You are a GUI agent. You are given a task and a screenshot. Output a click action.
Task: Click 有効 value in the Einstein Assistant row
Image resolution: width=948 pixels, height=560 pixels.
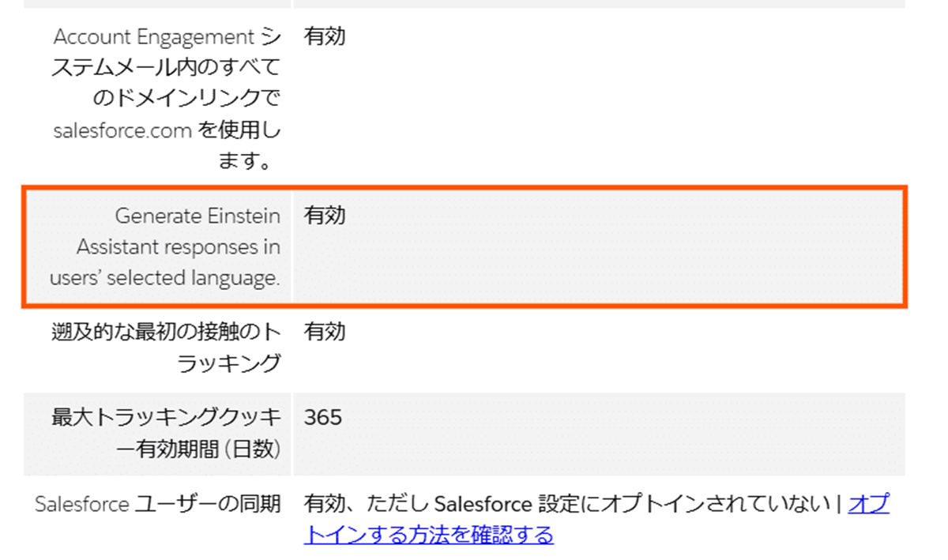click(325, 216)
